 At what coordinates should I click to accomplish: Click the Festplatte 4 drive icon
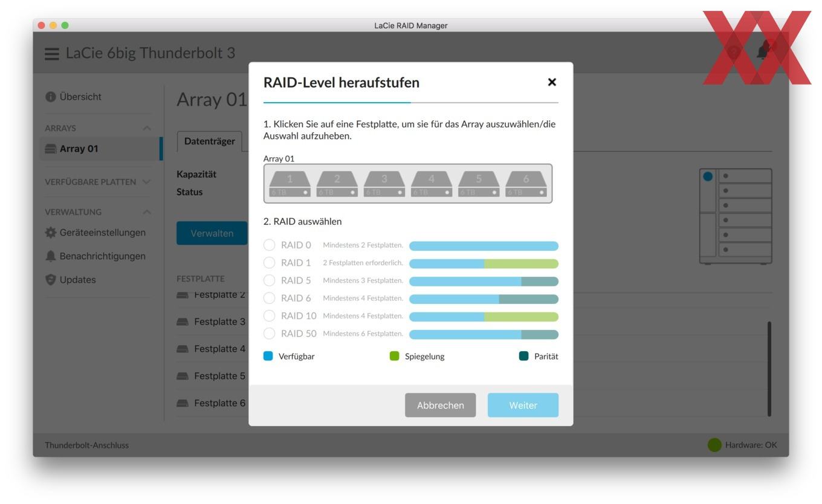point(183,349)
